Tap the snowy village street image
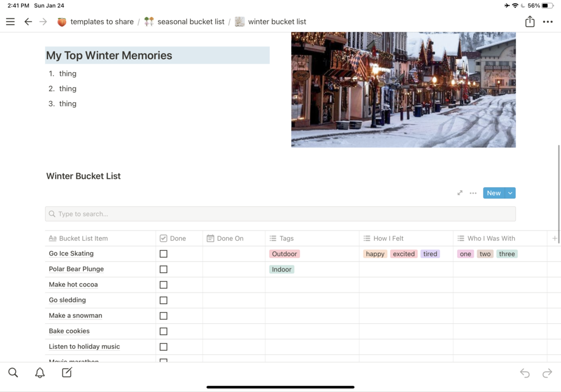This screenshot has height=392, width=561. (404, 89)
